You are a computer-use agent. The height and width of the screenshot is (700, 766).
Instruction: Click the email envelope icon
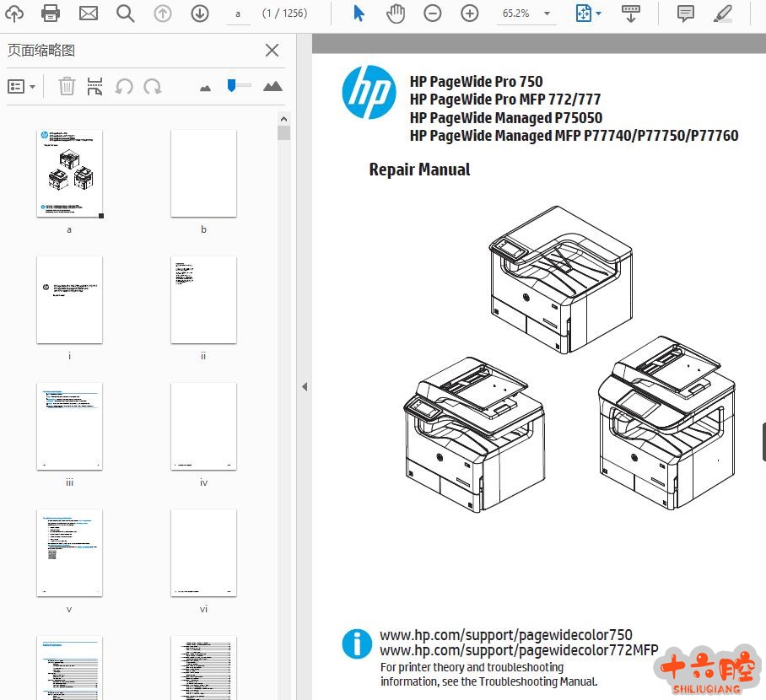pos(88,13)
